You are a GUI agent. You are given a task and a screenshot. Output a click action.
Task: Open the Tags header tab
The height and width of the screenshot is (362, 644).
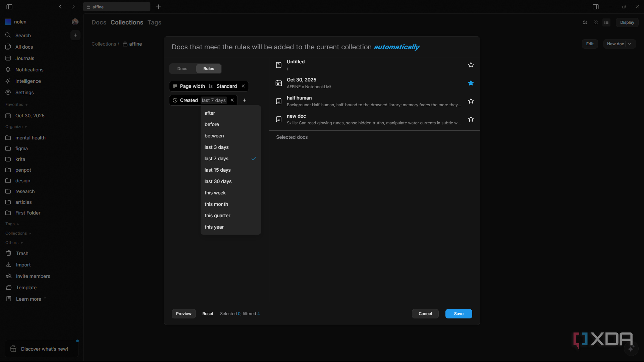pyautogui.click(x=154, y=22)
